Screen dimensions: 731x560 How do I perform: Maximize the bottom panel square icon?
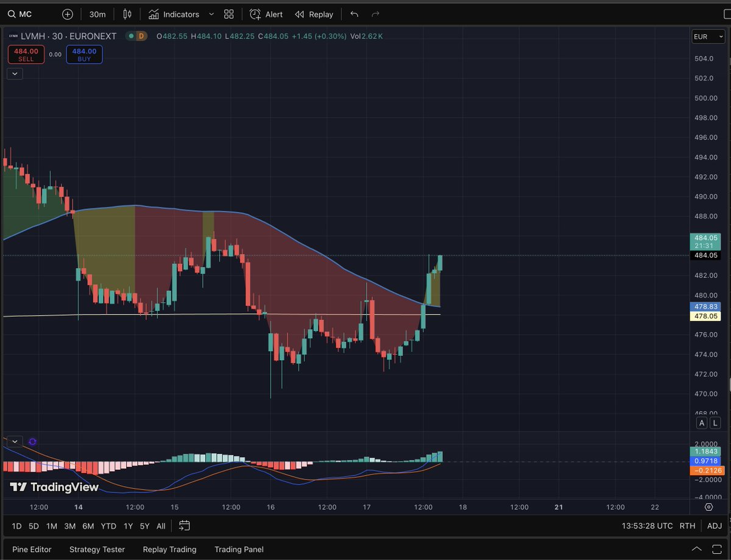[x=716, y=549]
